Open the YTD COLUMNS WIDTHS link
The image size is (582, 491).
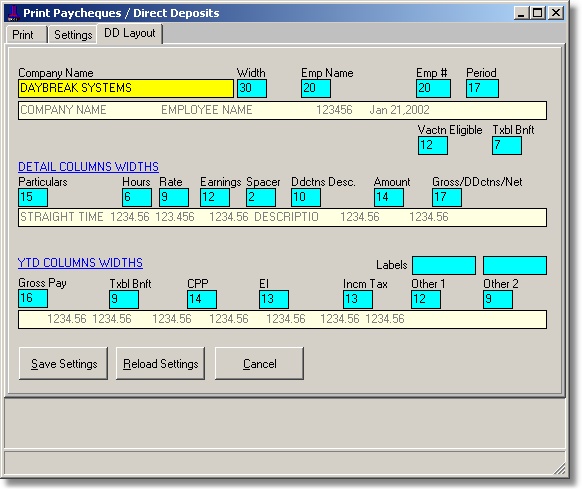(x=80, y=263)
